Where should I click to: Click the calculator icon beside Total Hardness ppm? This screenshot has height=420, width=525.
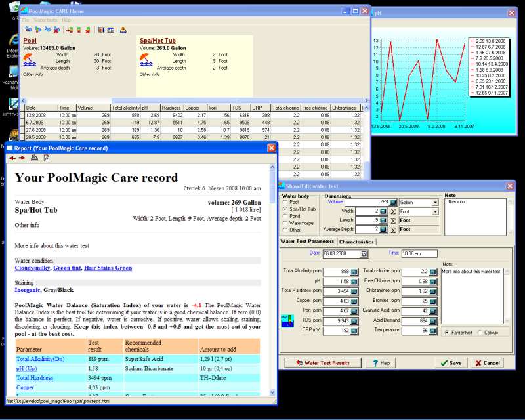(354, 291)
